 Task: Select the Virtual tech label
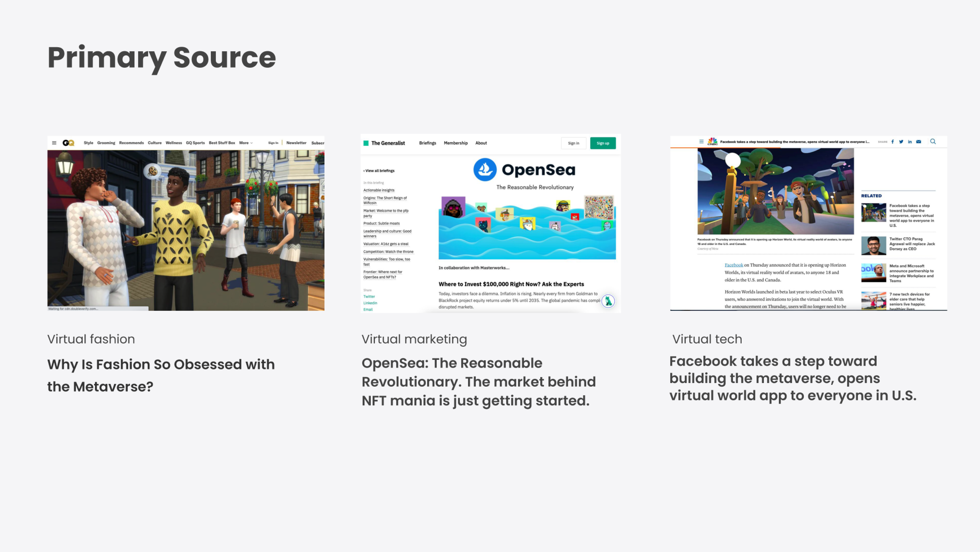click(x=707, y=339)
